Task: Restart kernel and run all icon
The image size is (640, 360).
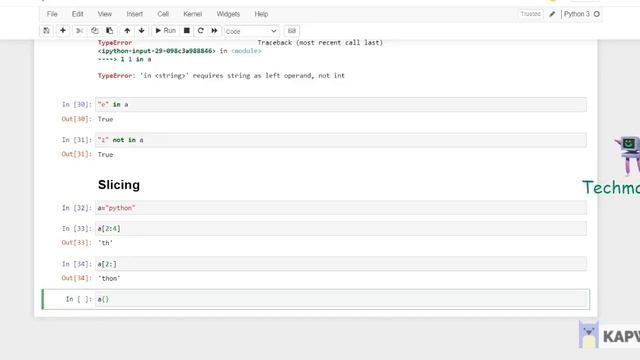Action: (214, 31)
